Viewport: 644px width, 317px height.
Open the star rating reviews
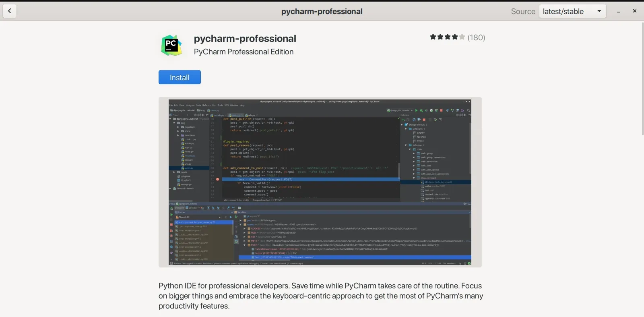[447, 37]
